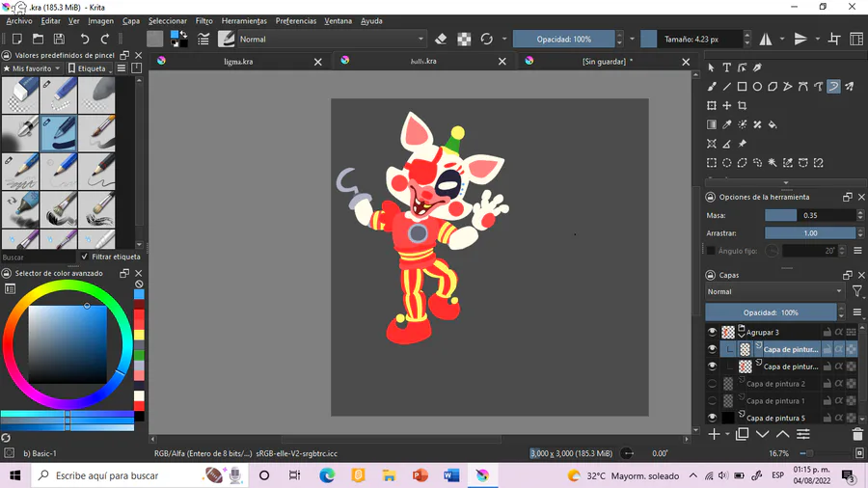Reload the original brush preset
868x488 pixels.
(x=487, y=39)
